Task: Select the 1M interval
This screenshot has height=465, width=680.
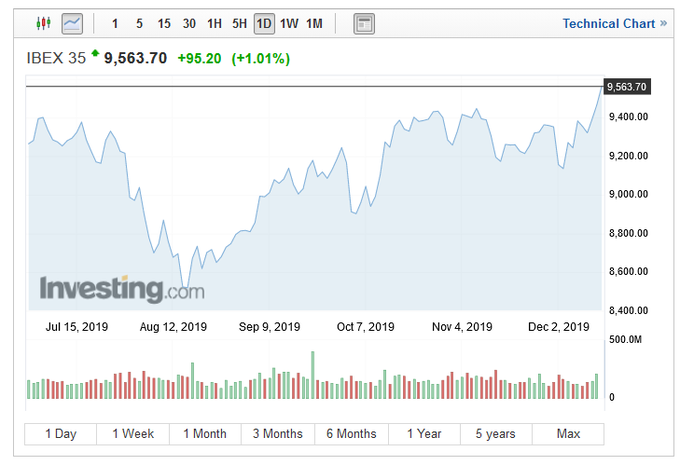Action: [314, 23]
